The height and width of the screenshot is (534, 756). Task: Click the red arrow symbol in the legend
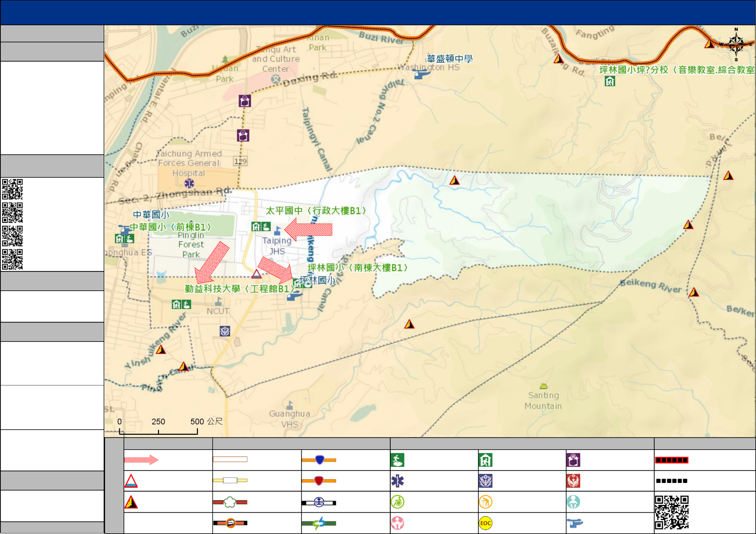(141, 460)
